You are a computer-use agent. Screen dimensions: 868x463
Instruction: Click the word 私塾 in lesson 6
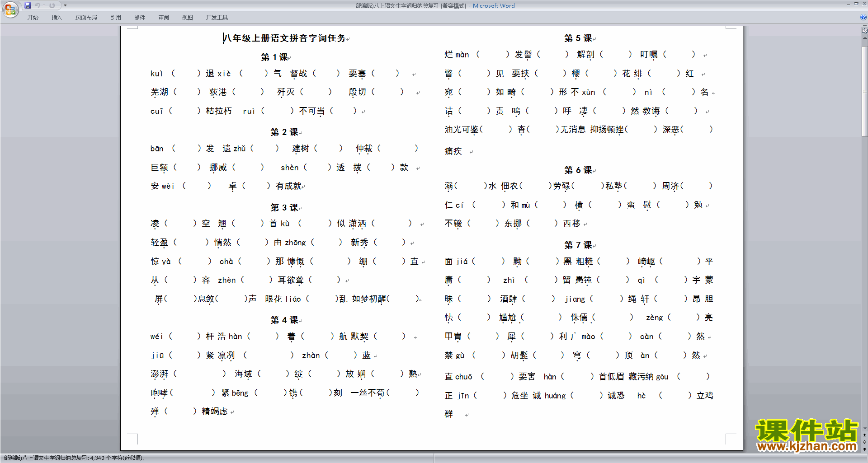point(614,186)
